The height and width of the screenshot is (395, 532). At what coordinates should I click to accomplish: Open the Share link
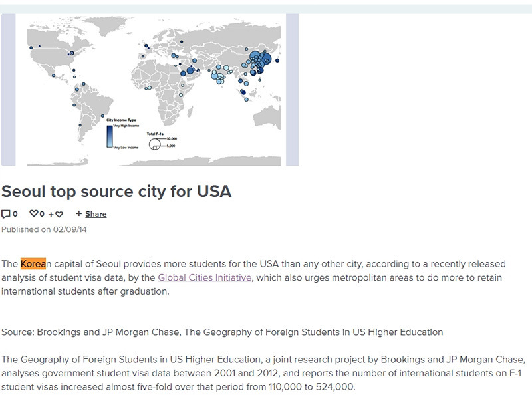(96, 214)
